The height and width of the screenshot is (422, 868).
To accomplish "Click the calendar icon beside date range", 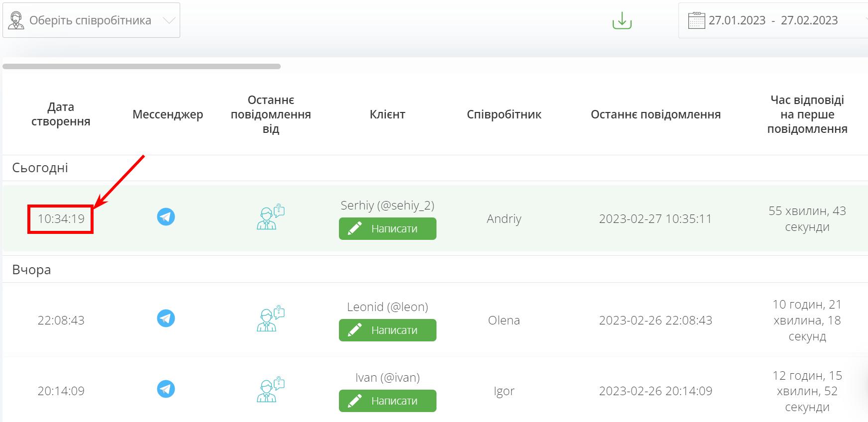I will click(696, 20).
